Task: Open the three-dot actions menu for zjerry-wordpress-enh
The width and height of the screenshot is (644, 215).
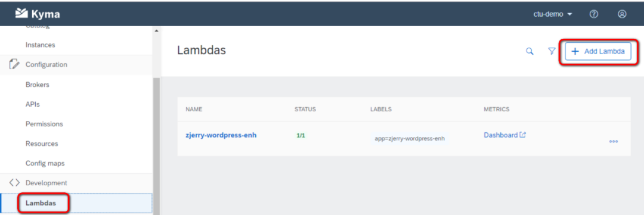Action: (x=614, y=141)
